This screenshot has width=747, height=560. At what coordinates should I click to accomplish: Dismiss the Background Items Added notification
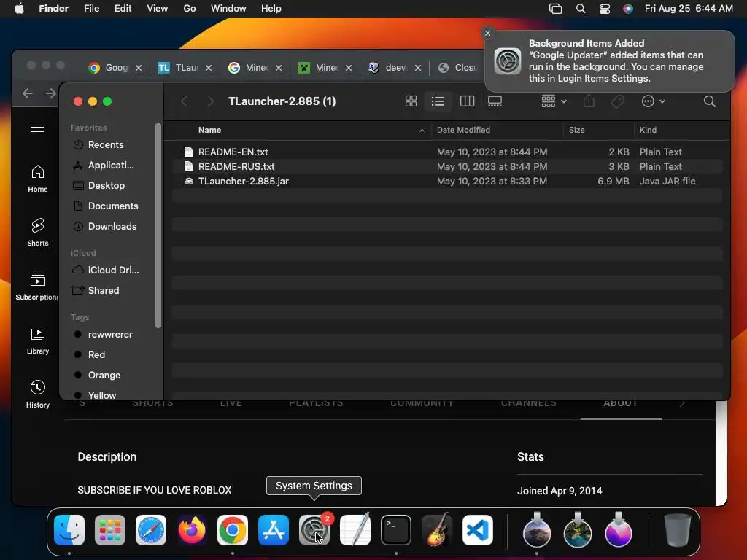pyautogui.click(x=487, y=33)
